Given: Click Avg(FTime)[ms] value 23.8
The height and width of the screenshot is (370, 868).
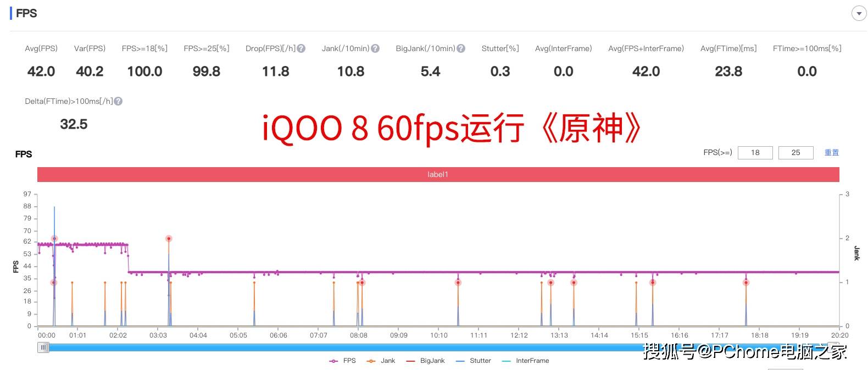Looking at the screenshot, I should click(728, 71).
